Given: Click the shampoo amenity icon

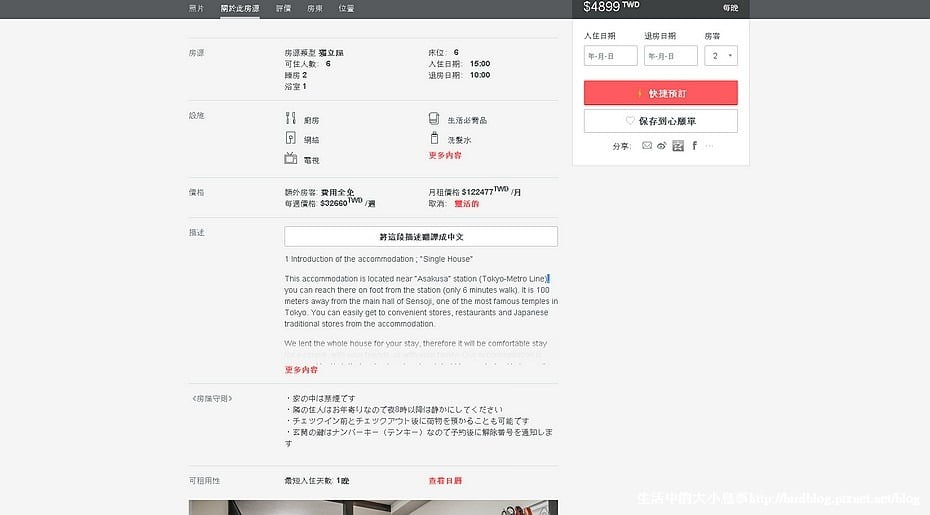Looking at the screenshot, I should pos(434,138).
